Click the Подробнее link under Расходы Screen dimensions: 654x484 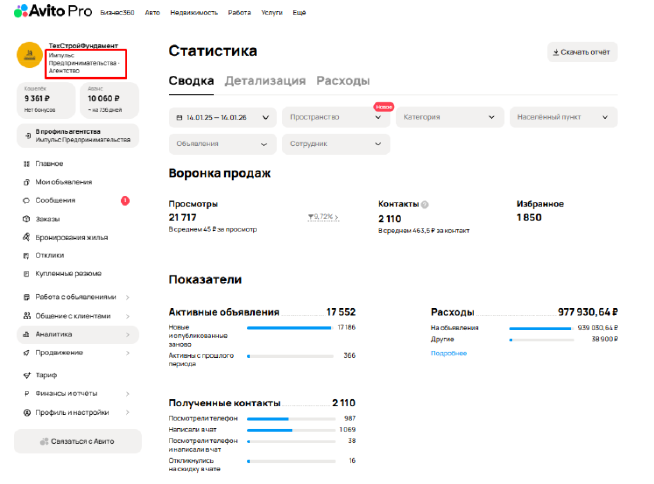point(449,353)
